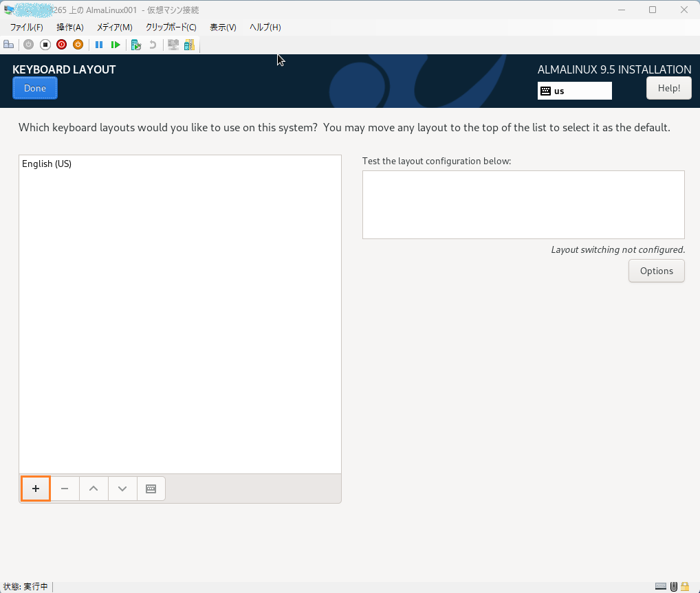Screen dimensions: 700x593
Task: Move layout up with up-arrow button
Action: tap(94, 489)
